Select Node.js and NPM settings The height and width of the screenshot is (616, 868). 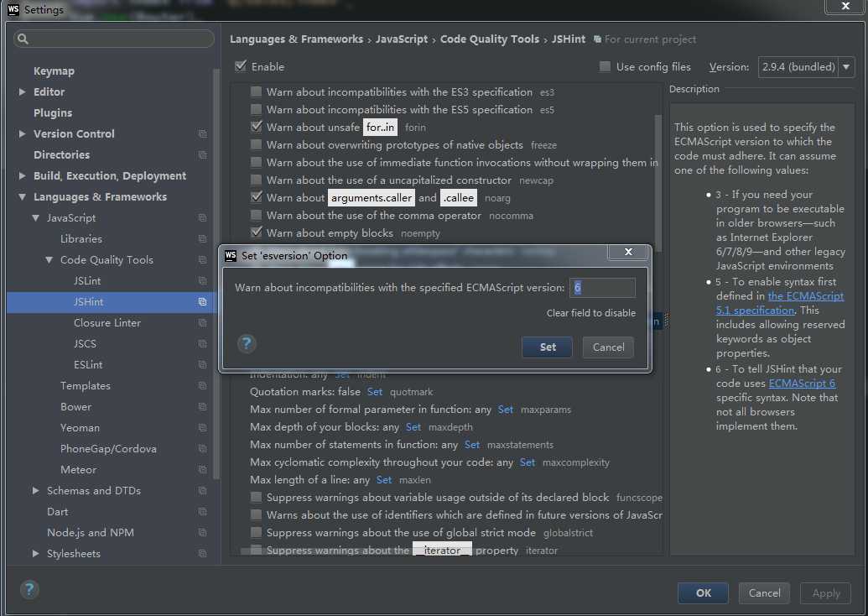(x=91, y=533)
